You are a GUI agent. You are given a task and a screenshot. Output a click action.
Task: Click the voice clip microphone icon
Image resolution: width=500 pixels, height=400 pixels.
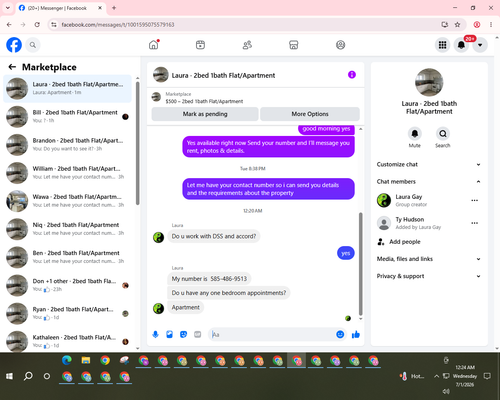(x=155, y=334)
